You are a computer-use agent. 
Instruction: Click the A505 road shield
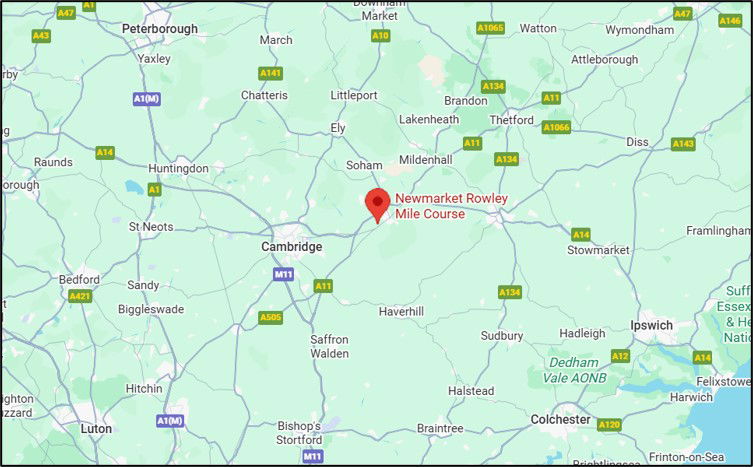[x=270, y=318]
